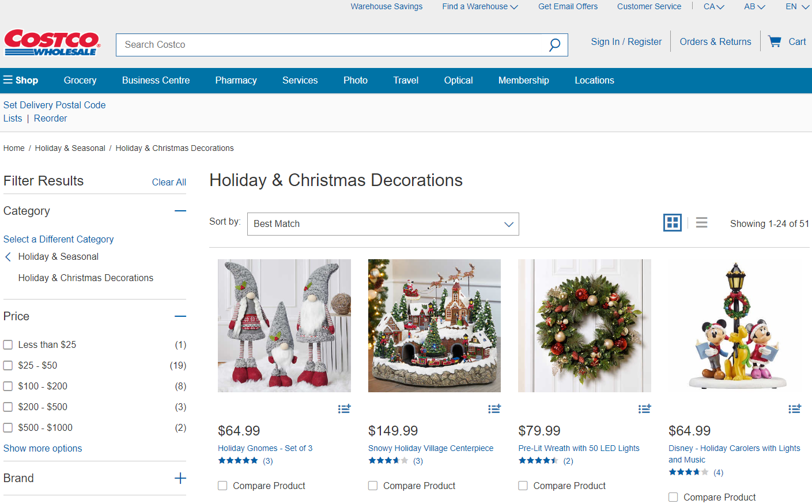Open the shopping cart icon
The image size is (812, 504).
(775, 41)
